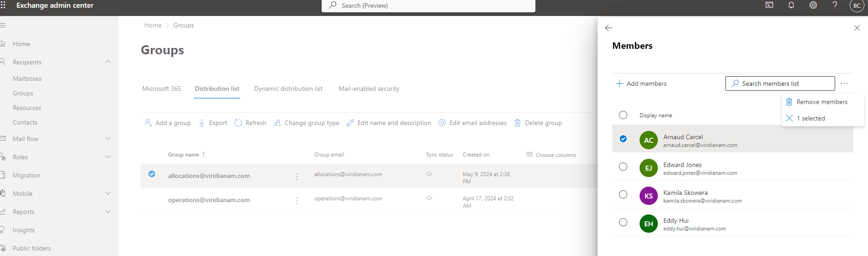Click the sync status cloud for operations
The image size is (868, 256).
pos(429,198)
